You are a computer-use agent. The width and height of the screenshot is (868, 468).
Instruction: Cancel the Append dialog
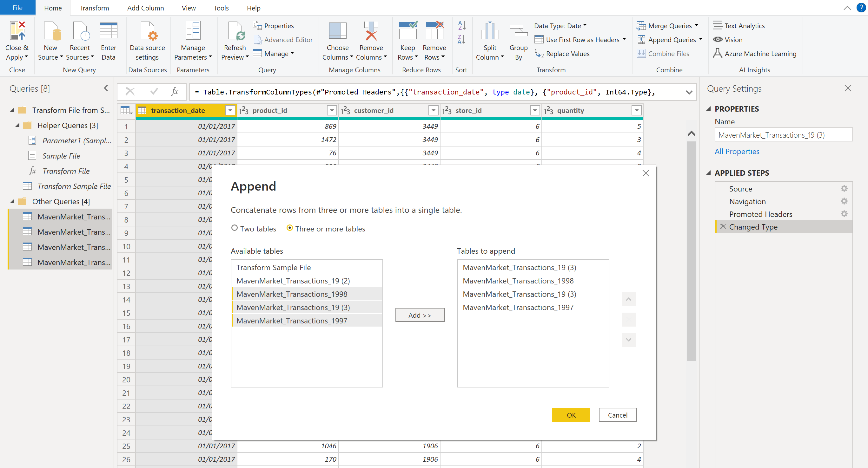coord(618,415)
